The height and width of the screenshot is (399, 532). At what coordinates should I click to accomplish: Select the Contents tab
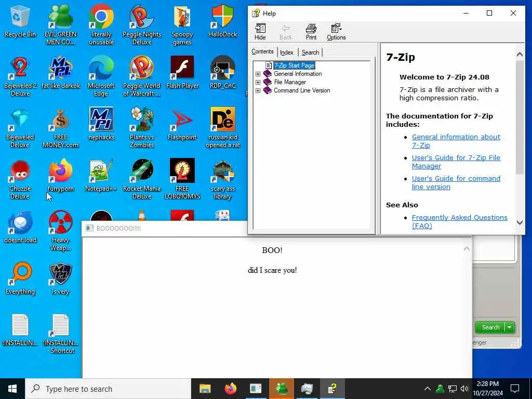click(x=262, y=51)
